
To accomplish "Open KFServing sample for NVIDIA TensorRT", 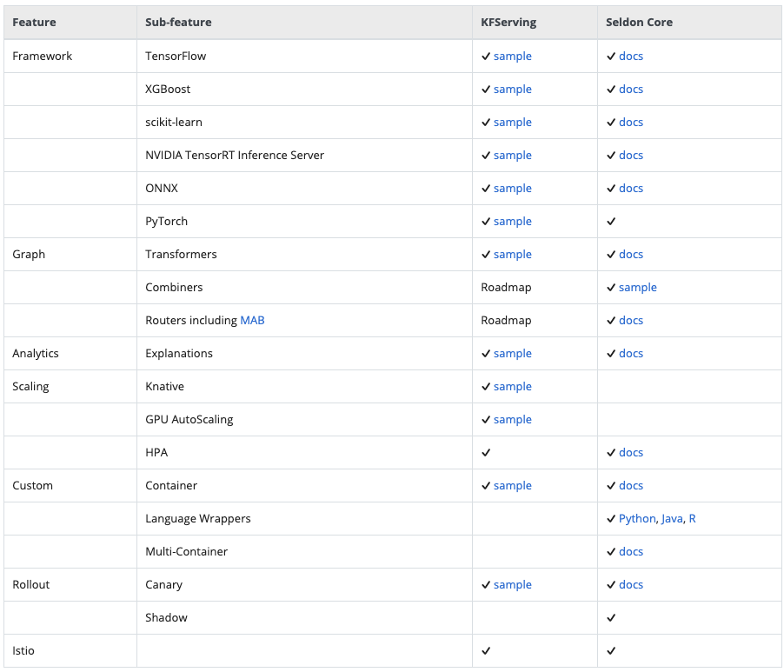I will 513,155.
